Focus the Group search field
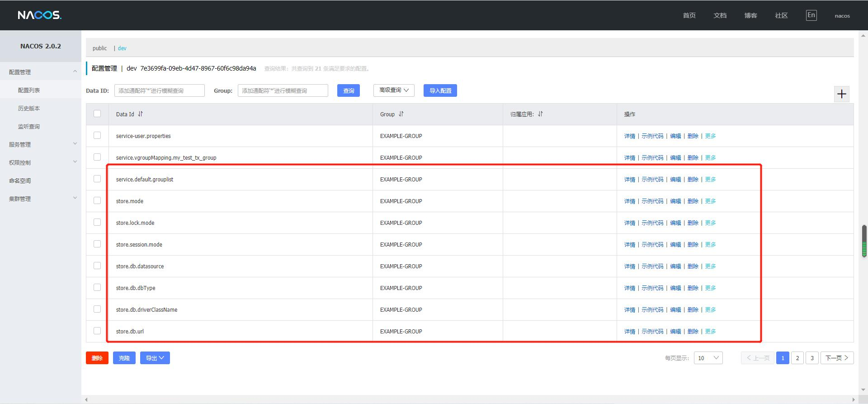868x404 pixels. 283,90
